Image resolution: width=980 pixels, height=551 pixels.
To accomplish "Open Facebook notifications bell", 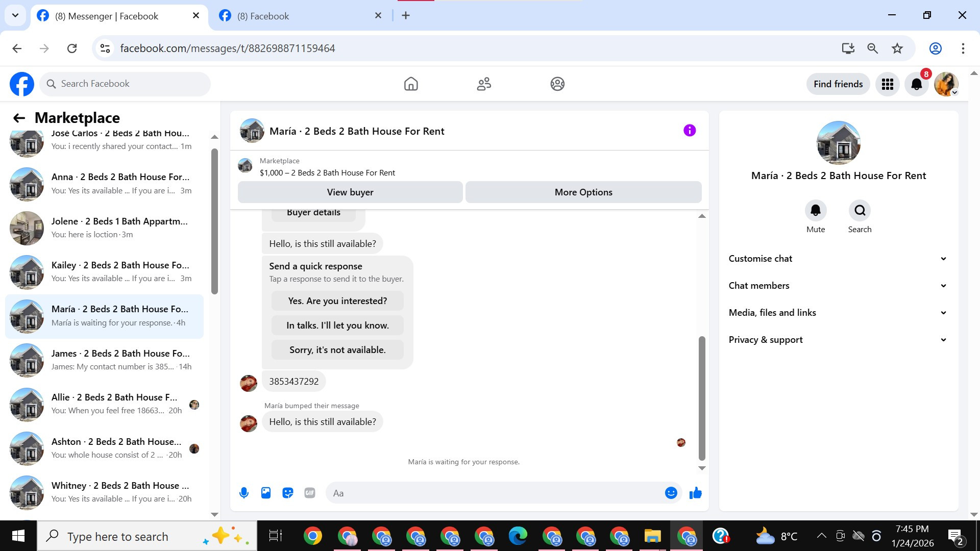I will pos(917,84).
